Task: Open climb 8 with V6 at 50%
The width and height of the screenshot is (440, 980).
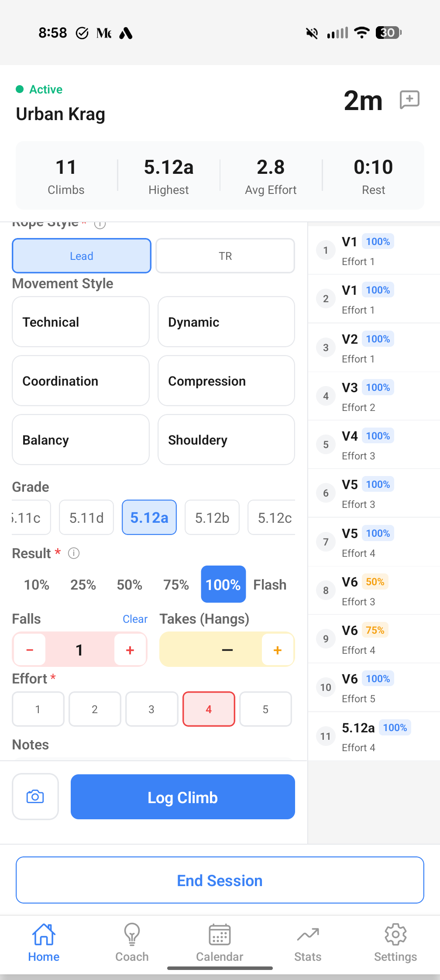Action: (x=373, y=590)
